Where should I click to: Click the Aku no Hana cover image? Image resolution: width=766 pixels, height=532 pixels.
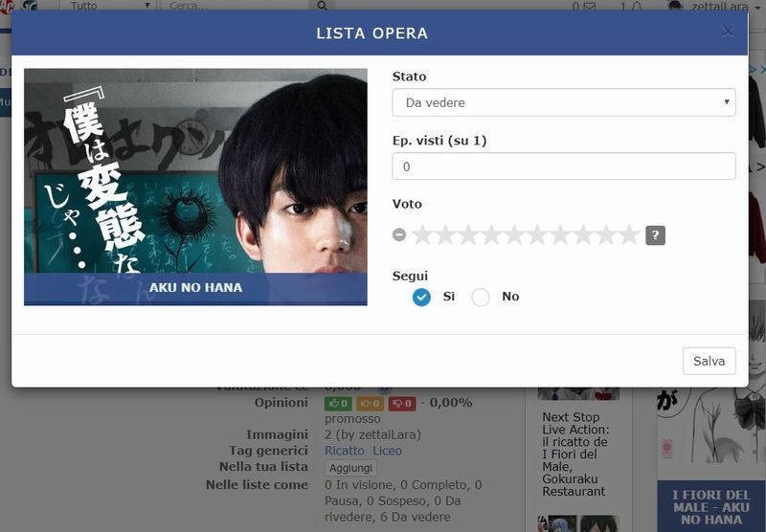(195, 187)
